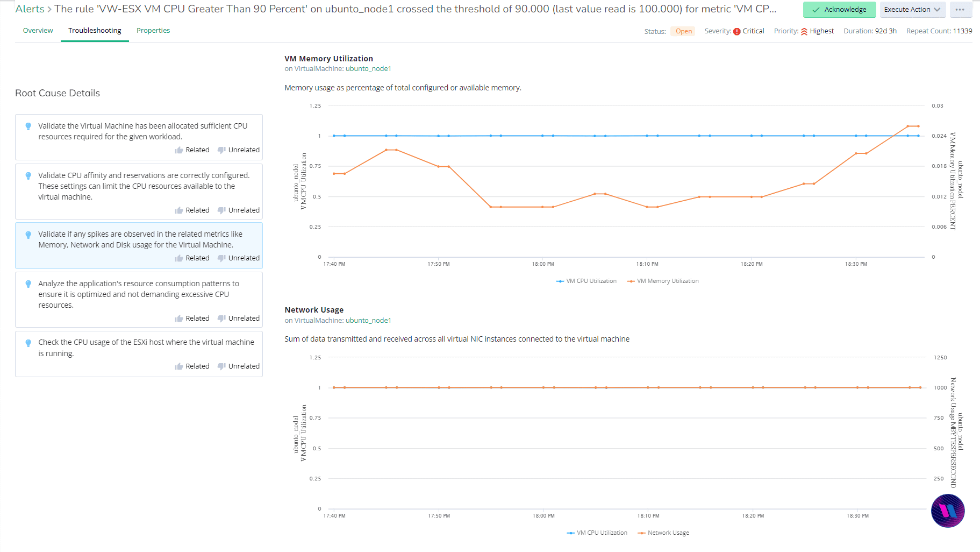Toggle VM CPU Utilization legend in memory chart
980x552 pixels.
pos(586,281)
